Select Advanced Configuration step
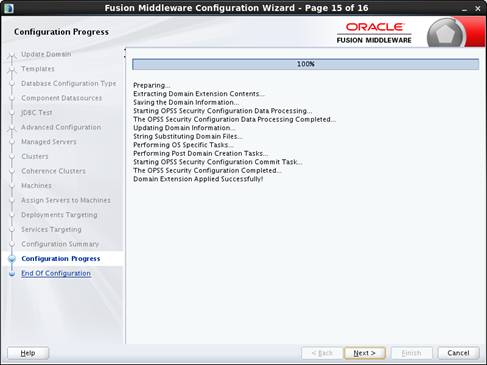 coord(61,127)
